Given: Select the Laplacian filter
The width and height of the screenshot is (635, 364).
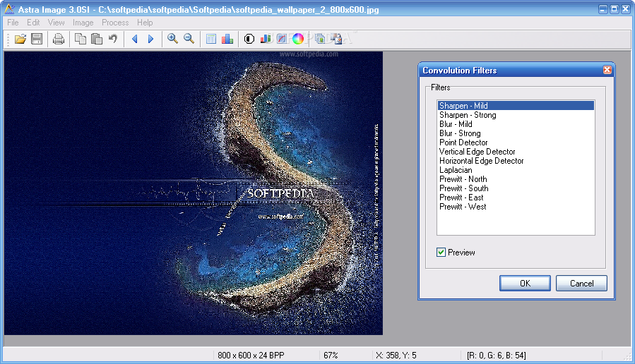Looking at the screenshot, I should 516,170.
